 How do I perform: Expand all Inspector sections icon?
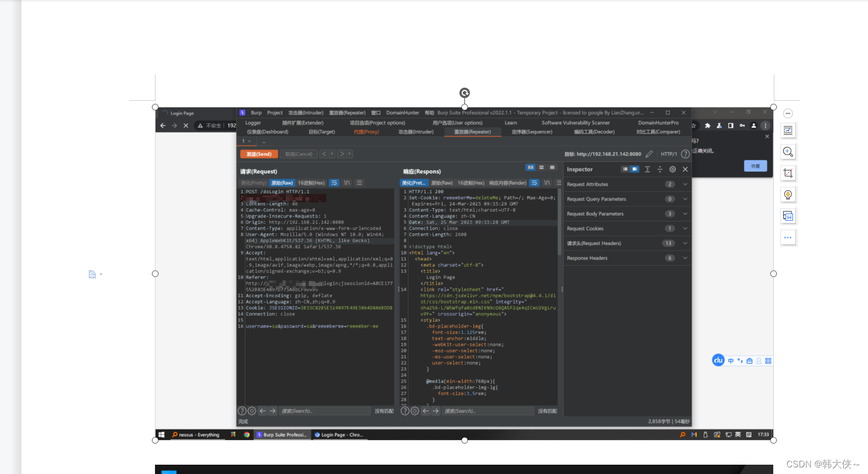647,169
